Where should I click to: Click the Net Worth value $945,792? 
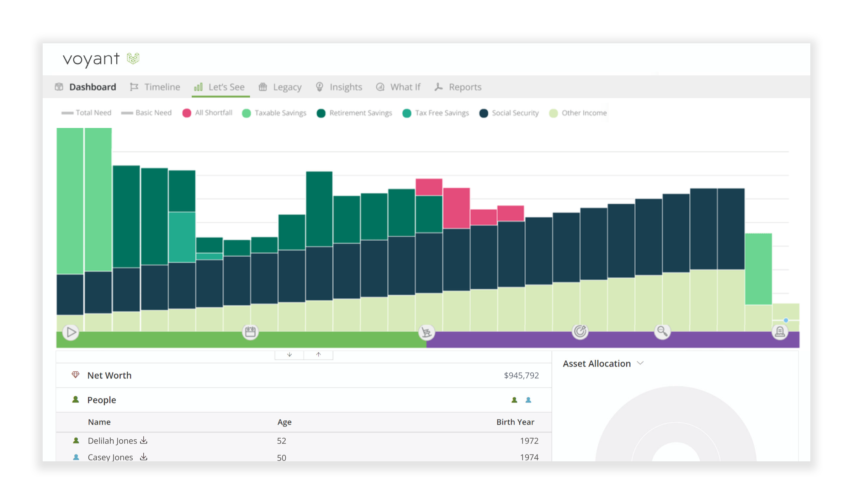pyautogui.click(x=521, y=375)
